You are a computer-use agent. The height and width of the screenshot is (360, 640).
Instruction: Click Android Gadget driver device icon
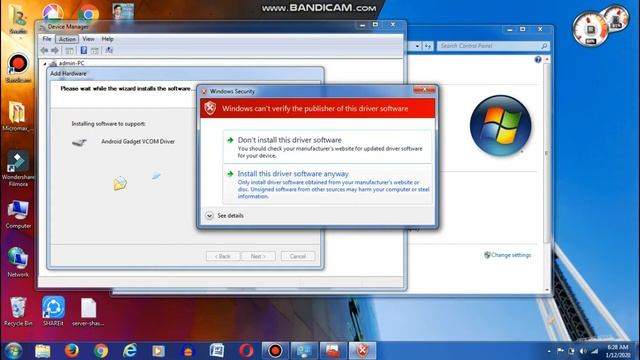[x=79, y=142]
